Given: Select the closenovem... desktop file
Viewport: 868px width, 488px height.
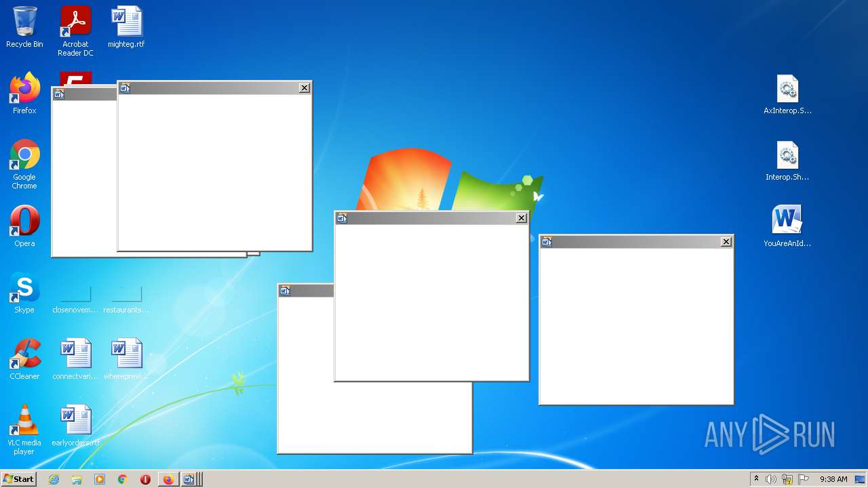Looking at the screenshot, I should tap(75, 298).
